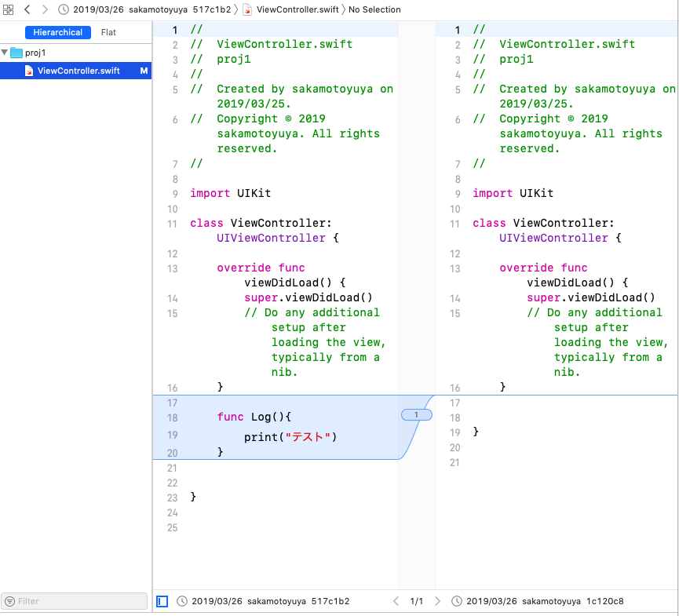Click the clock icon for commit 1c120c8
679x616 pixels.
pyautogui.click(x=456, y=601)
